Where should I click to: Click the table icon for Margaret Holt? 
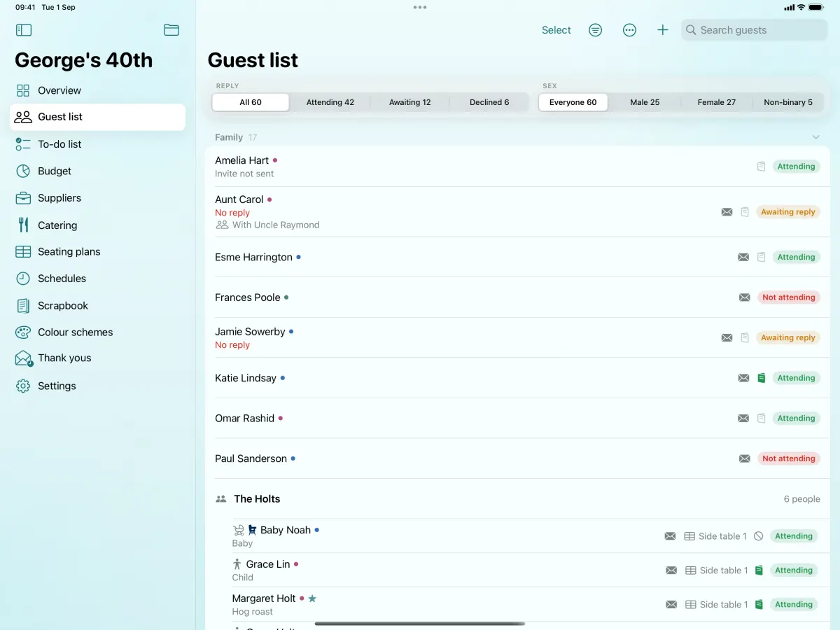click(x=690, y=605)
